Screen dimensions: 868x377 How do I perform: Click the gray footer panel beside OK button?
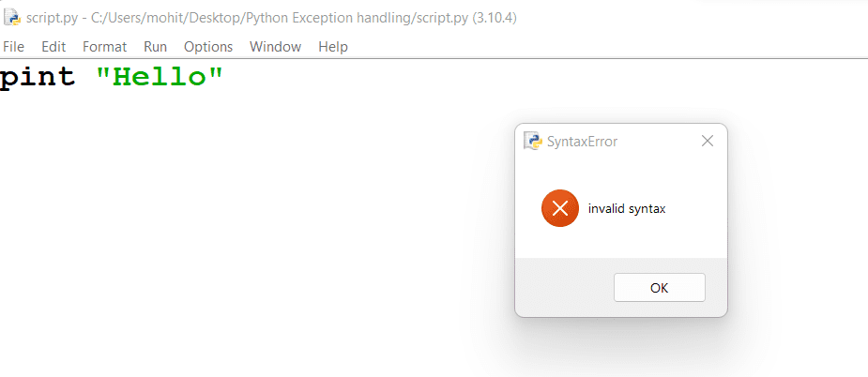pyautogui.click(x=564, y=287)
